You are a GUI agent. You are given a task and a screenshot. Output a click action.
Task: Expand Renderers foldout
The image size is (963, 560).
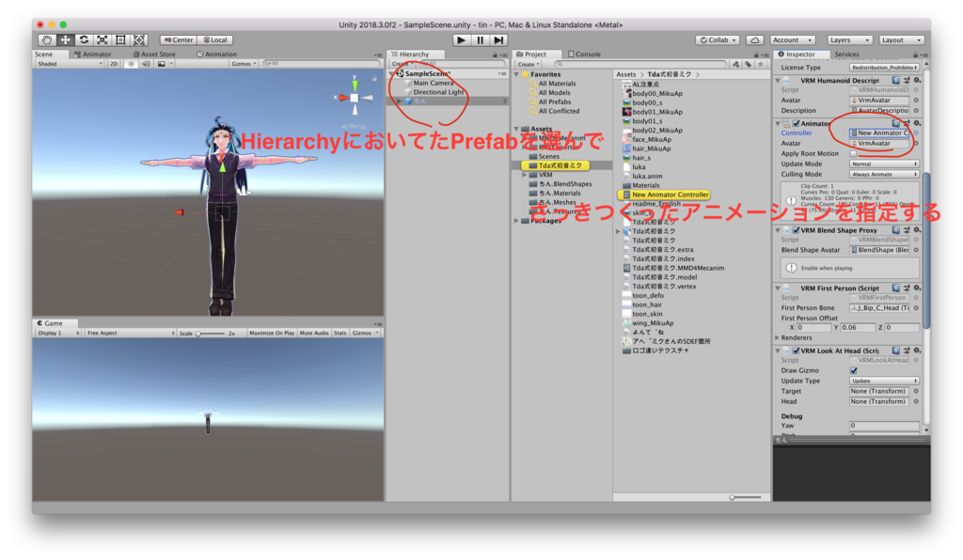(x=778, y=338)
